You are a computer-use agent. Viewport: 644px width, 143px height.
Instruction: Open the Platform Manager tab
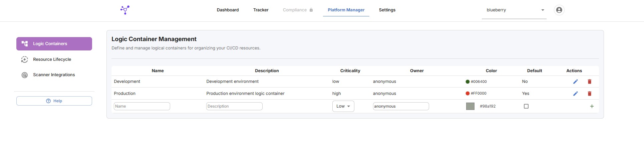pos(346,10)
